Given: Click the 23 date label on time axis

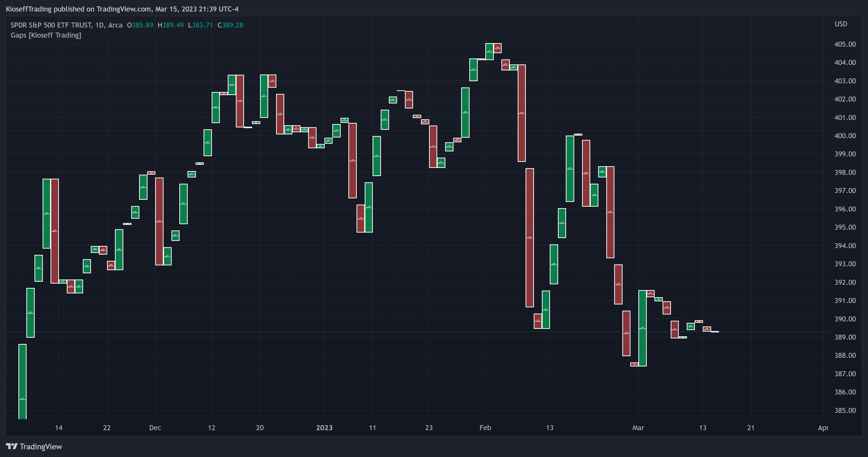Looking at the screenshot, I should (429, 428).
